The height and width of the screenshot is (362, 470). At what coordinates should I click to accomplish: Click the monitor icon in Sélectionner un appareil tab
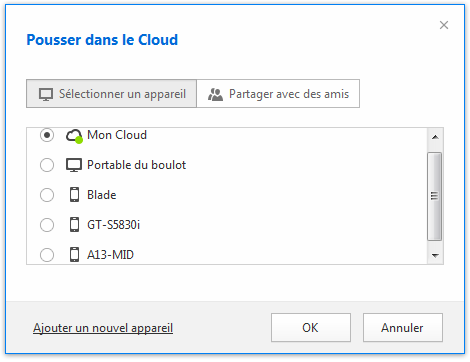pyautogui.click(x=46, y=94)
